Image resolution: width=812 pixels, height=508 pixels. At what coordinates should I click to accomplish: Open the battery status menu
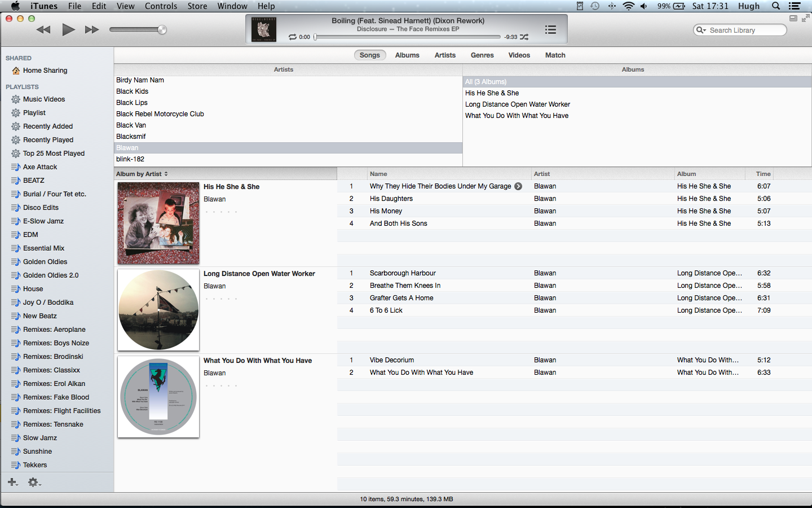click(671, 6)
